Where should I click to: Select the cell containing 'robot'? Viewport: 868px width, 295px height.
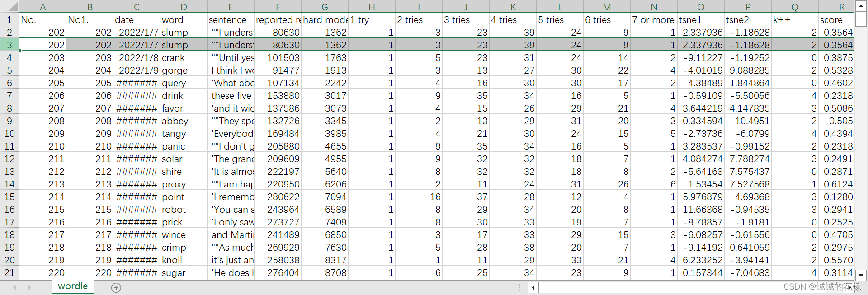pyautogui.click(x=184, y=209)
